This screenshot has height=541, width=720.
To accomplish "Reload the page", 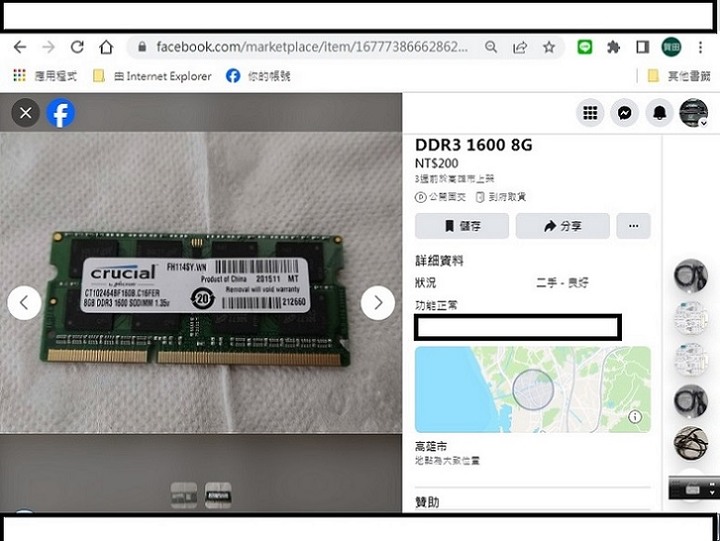I will pos(77,47).
